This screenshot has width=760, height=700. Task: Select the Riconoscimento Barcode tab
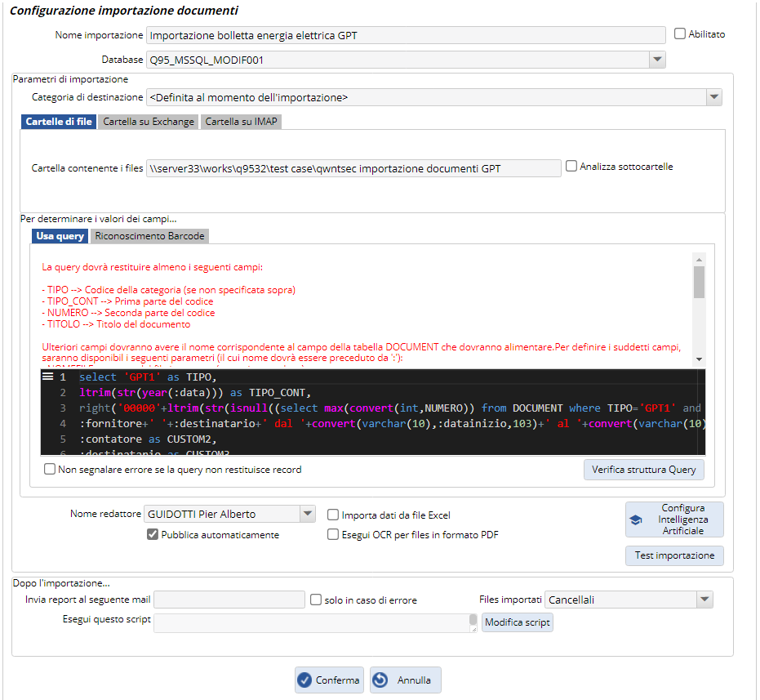point(149,236)
